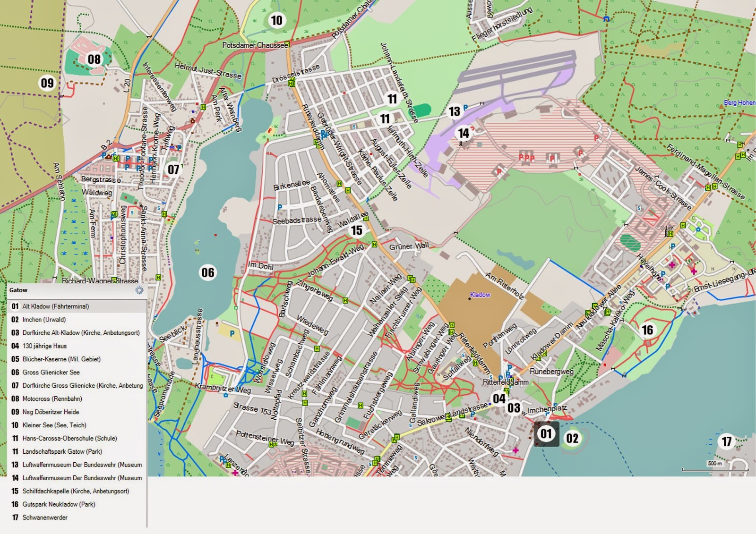Image resolution: width=756 pixels, height=534 pixels.
Task: Select map marker 04 on the map
Action: (x=499, y=399)
